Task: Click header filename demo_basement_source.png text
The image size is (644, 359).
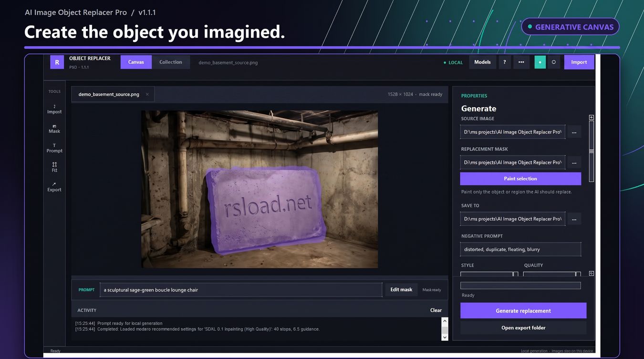Action: [228, 62]
